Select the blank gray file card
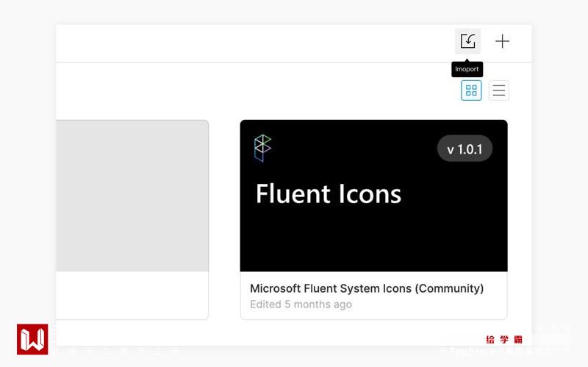The image size is (588, 367). [x=132, y=196]
